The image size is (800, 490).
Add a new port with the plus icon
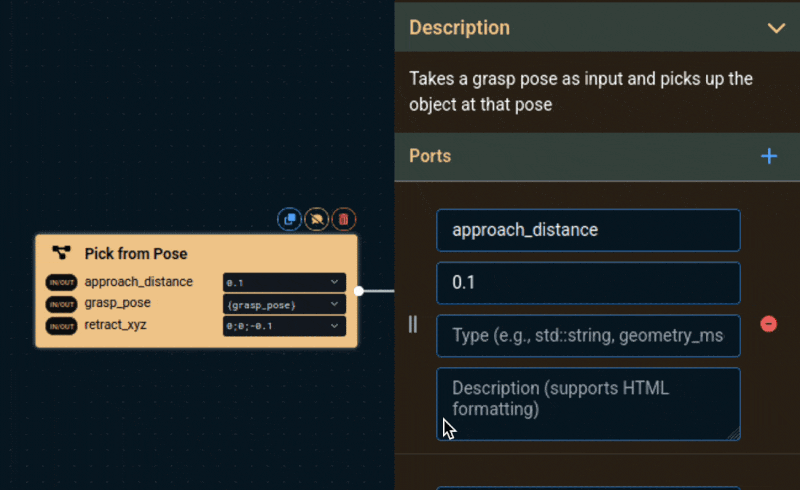(x=769, y=156)
